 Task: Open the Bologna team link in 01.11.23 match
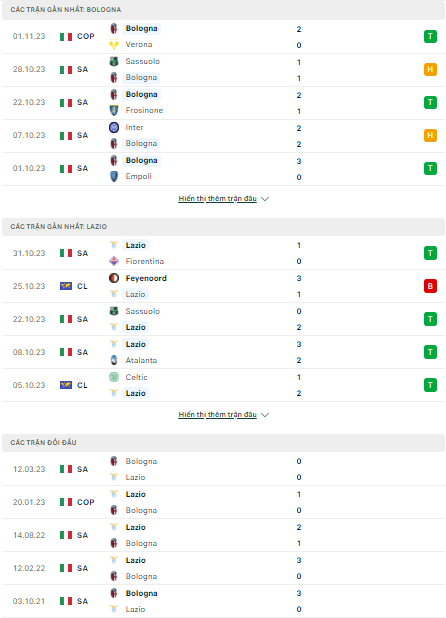(141, 28)
